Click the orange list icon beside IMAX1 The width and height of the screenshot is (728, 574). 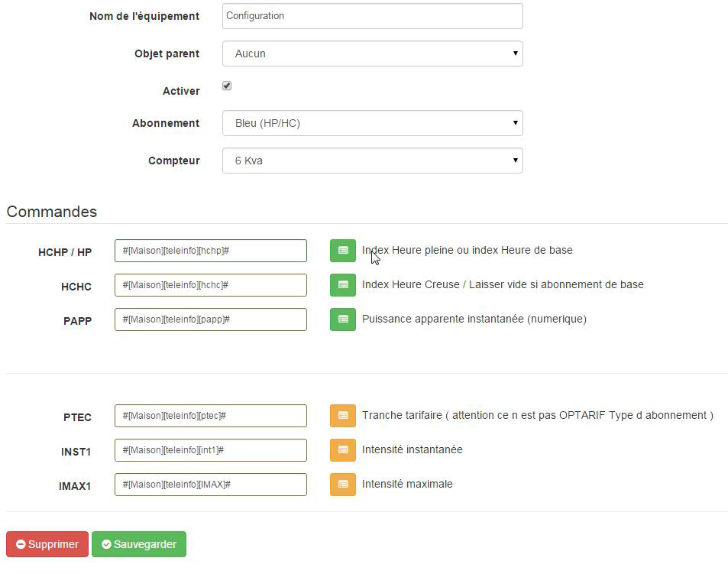(x=342, y=485)
